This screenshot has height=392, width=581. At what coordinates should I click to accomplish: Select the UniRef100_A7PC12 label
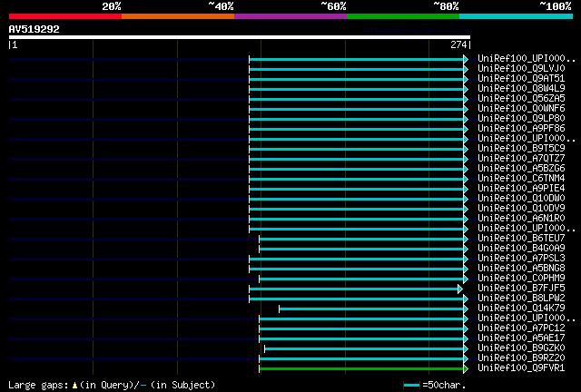coord(521,328)
